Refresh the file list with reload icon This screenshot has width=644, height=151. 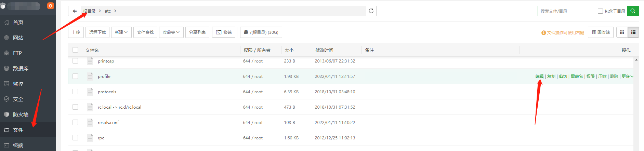pos(371,11)
